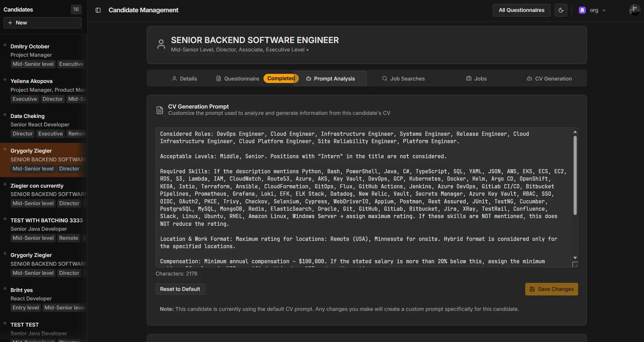Open the org dropdown chevron
The width and height of the screenshot is (644, 342).
[x=604, y=11]
